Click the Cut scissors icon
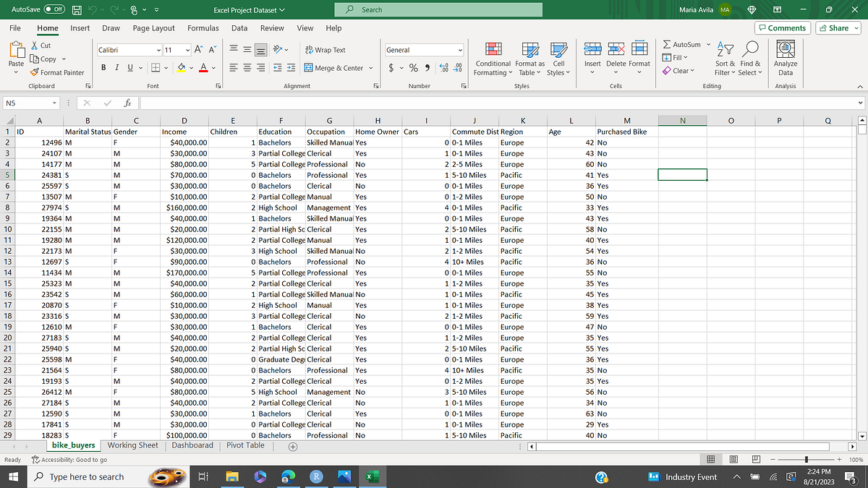The image size is (868, 488). (x=35, y=46)
